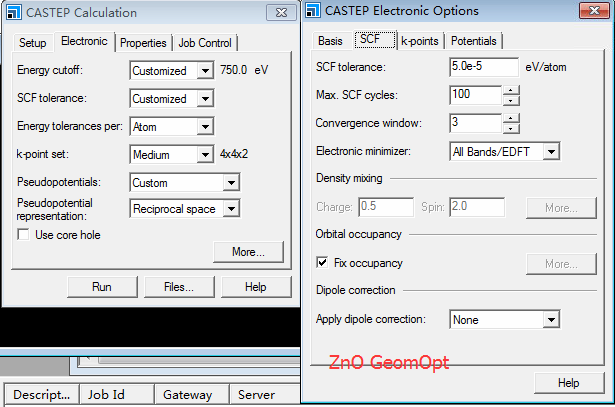
Task: Click More... beside Fix occupancy
Action: pos(561,264)
